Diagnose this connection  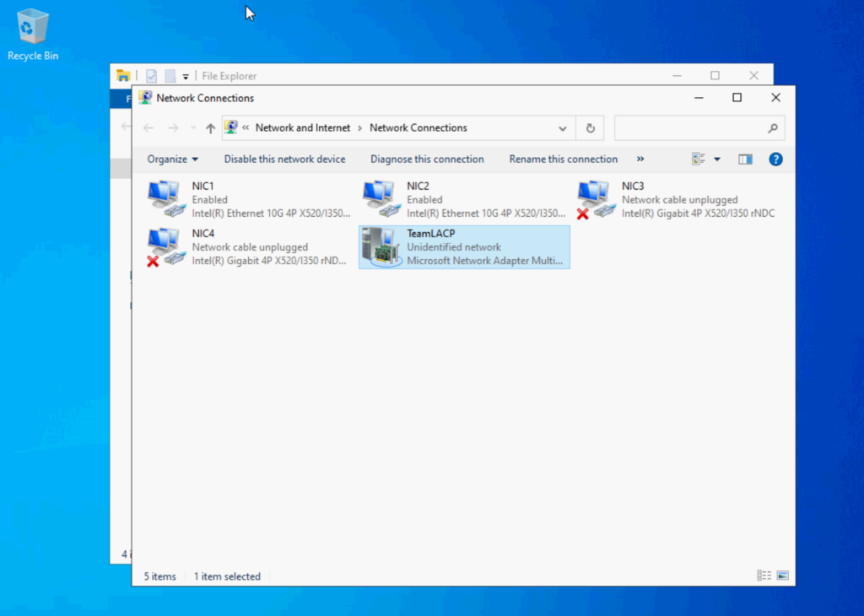[x=427, y=159]
